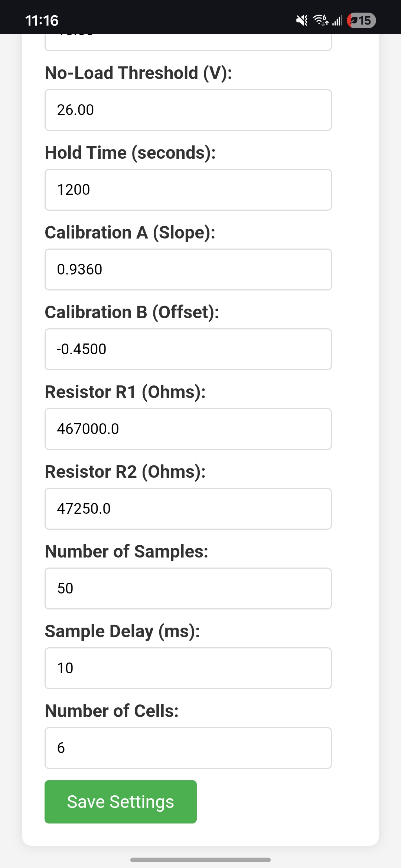Click the partially visible input field at top
This screenshot has width=401, height=868.
(188, 42)
